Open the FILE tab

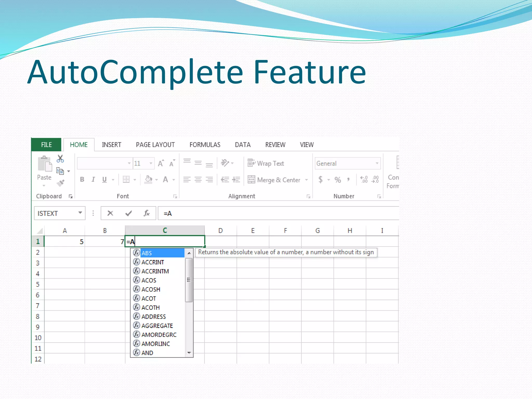[x=46, y=145]
